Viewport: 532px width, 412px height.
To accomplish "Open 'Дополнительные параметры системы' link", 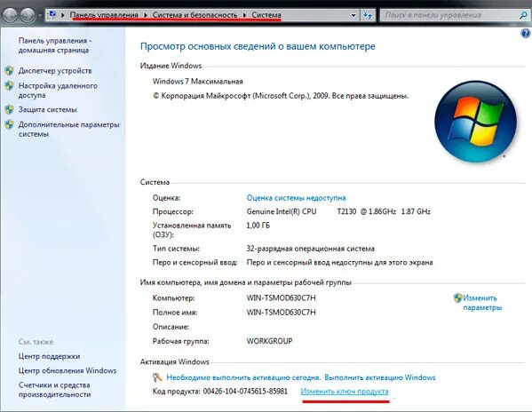I will 69,129.
